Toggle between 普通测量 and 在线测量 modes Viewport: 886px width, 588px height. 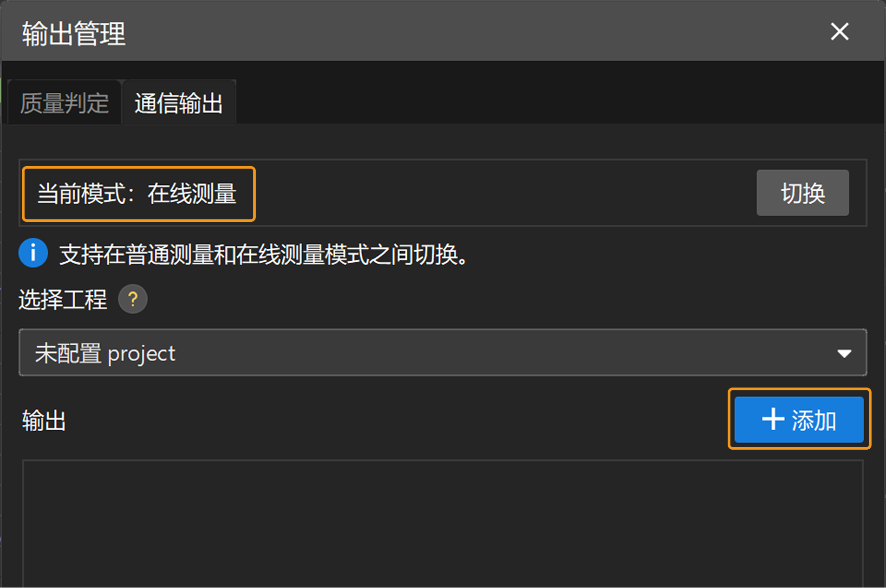[x=802, y=193]
